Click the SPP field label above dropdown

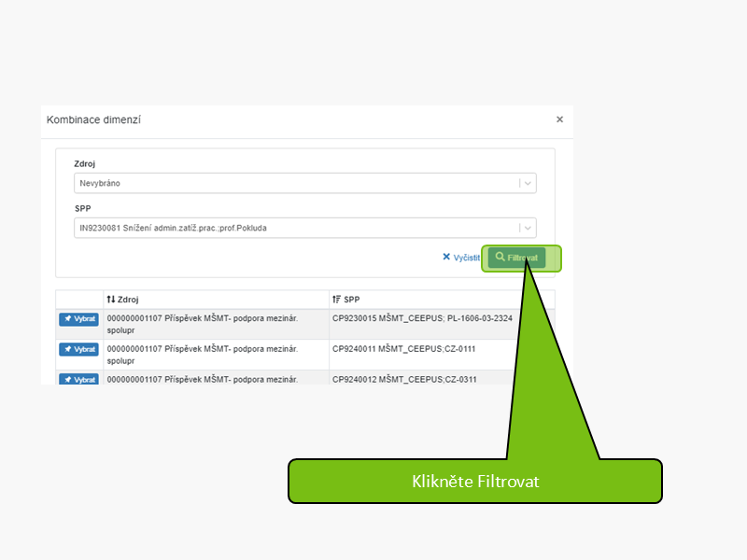[82, 208]
